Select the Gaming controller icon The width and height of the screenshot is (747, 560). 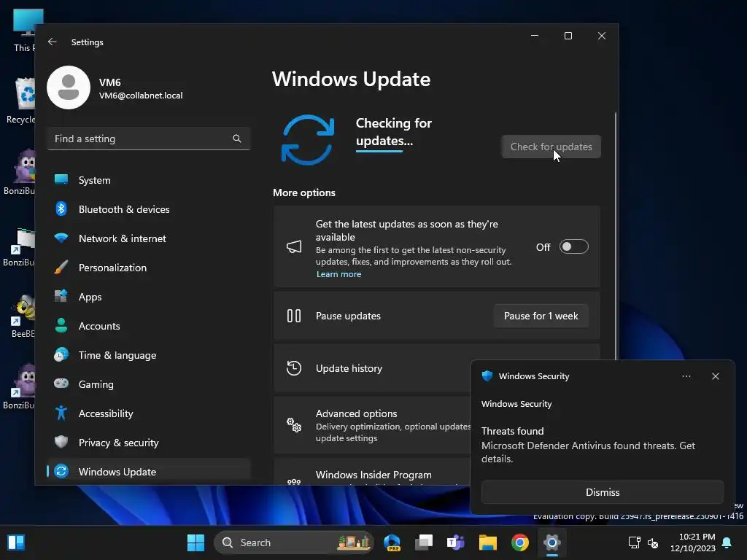pyautogui.click(x=61, y=384)
